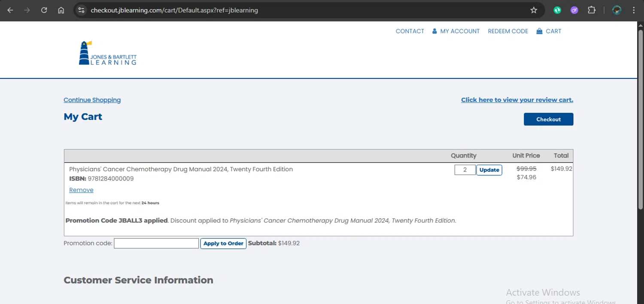Screen dimensions: 644x304
Task: Click the Update quantity button
Action: [489, 170]
